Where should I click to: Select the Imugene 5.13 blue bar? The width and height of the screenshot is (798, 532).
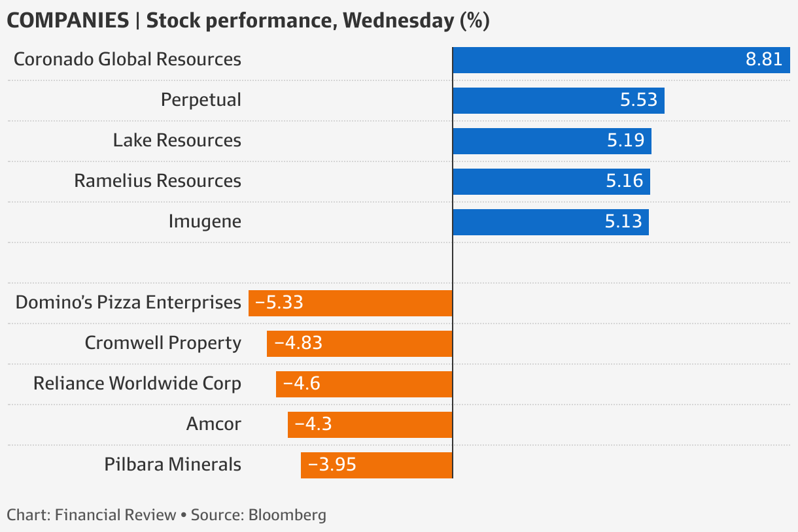click(x=550, y=222)
